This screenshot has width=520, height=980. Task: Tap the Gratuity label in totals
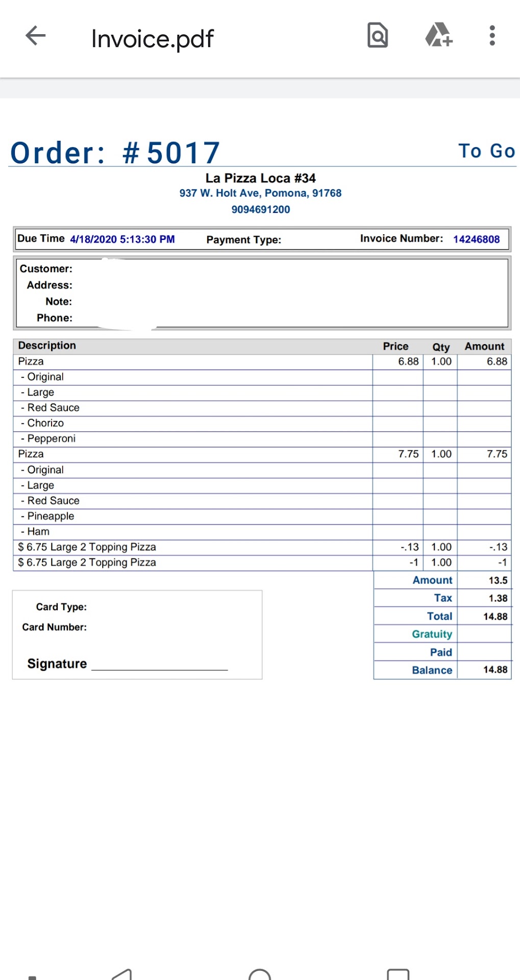pyautogui.click(x=432, y=634)
